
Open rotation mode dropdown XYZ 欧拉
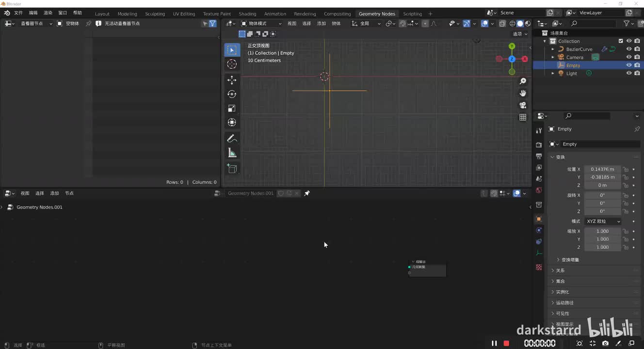pyautogui.click(x=603, y=222)
